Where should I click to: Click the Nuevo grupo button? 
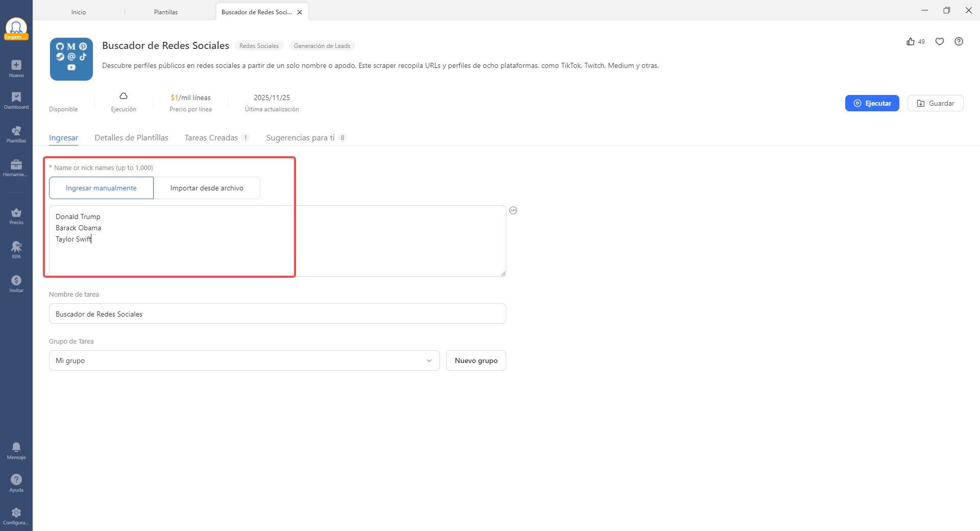pos(476,360)
